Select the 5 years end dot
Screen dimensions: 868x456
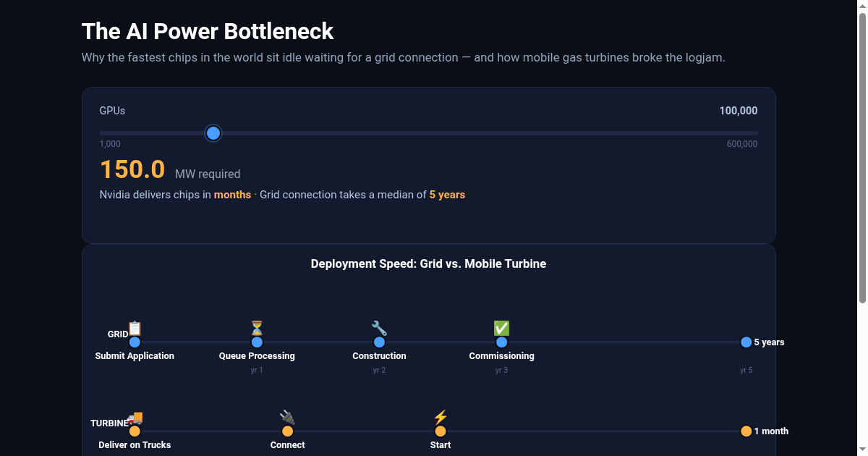746,342
